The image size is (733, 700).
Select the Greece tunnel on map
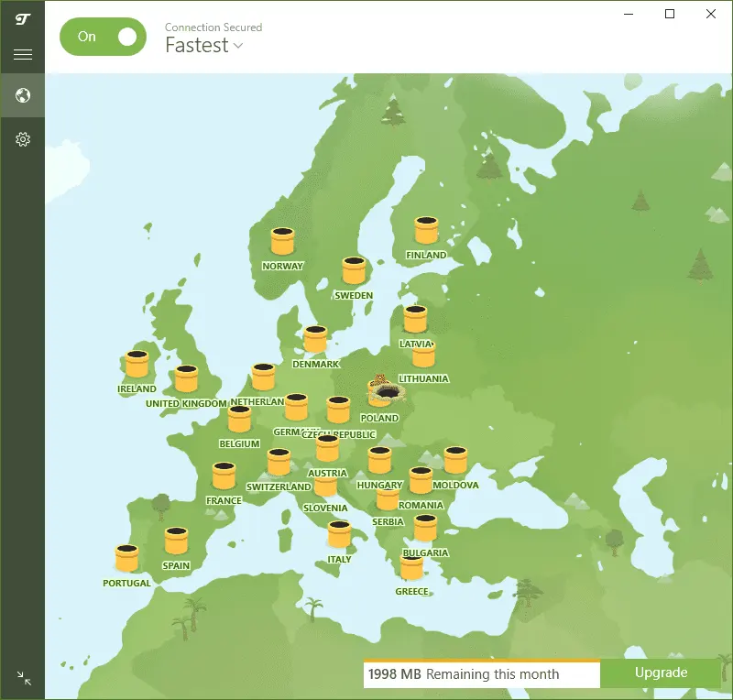pos(411,569)
